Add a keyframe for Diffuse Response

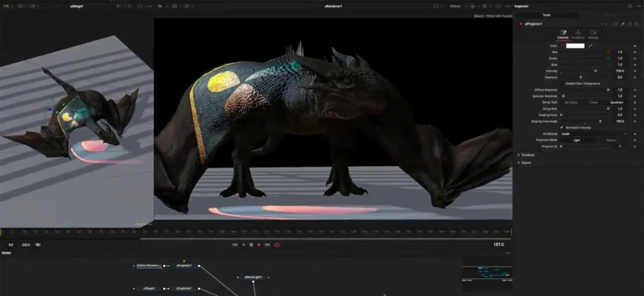(x=635, y=90)
